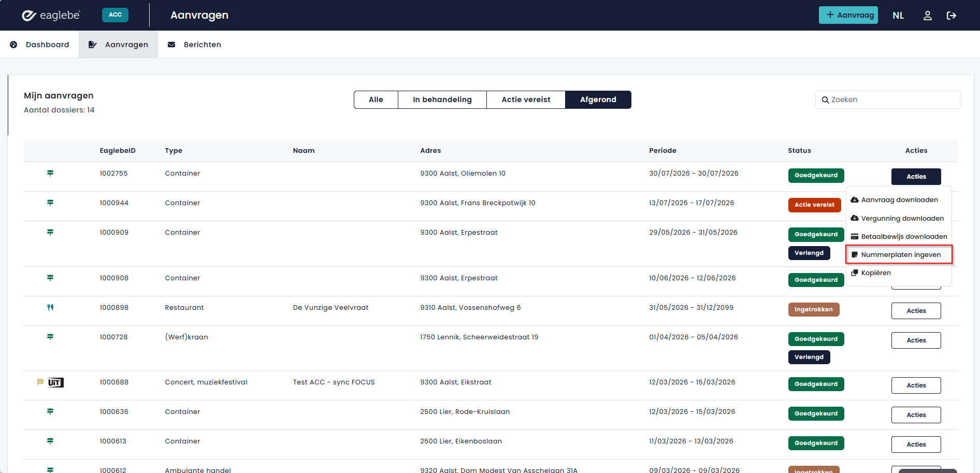Click cloud icon beside Aanvraag downloaden

coord(855,200)
